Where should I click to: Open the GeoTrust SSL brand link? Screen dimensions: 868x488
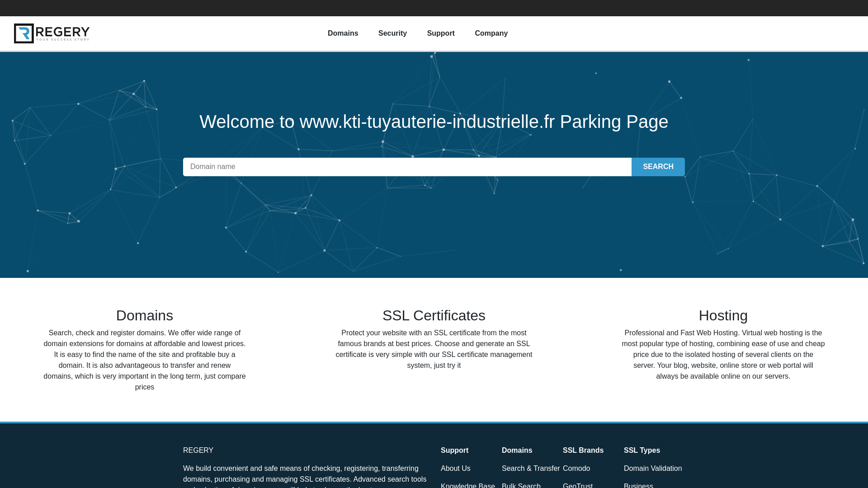(x=577, y=485)
